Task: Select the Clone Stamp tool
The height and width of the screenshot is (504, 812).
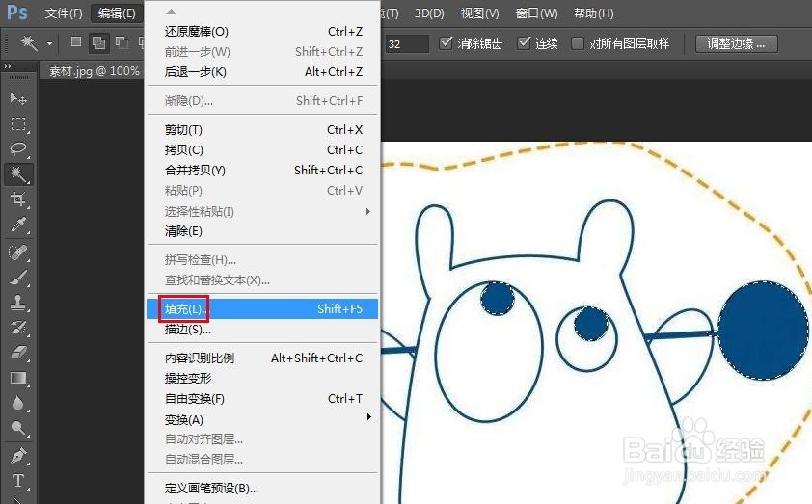Action: point(18,303)
